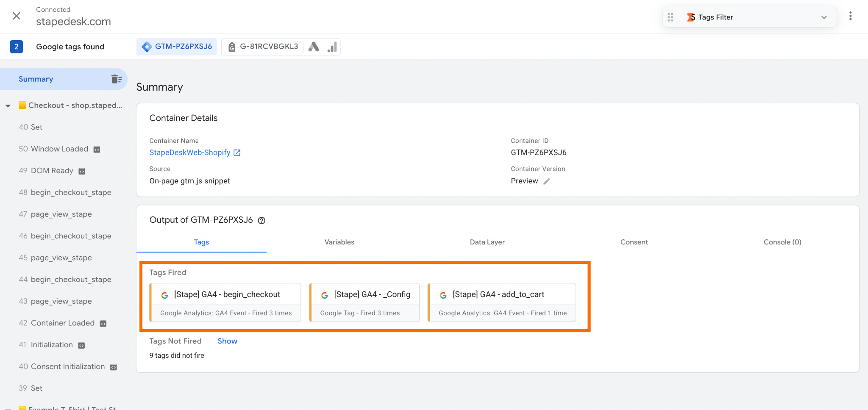868x410 pixels.
Task: Select event 48 begin_checkout_stape
Action: point(65,192)
